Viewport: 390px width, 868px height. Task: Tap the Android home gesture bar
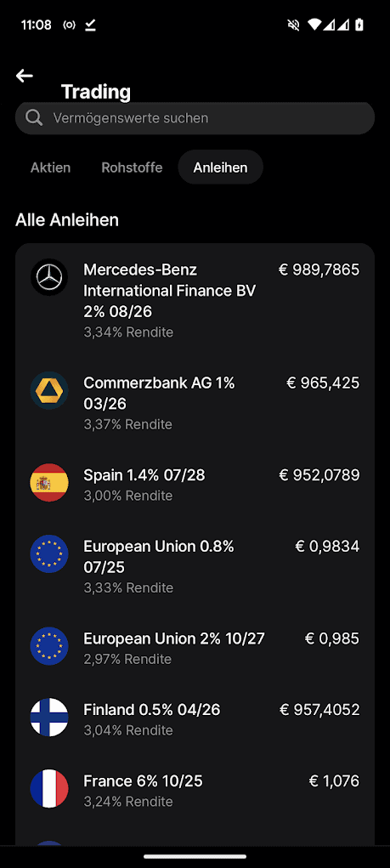(195, 856)
